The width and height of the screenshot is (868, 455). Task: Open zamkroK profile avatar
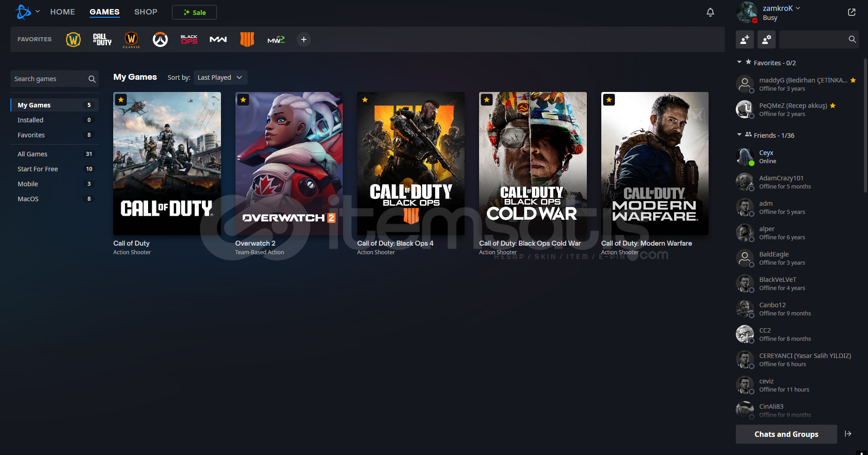(747, 12)
